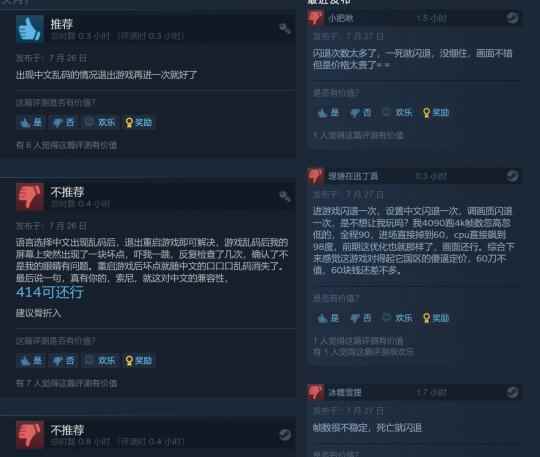Image resolution: width=540 pixels, height=457 pixels.
Task: Click the 414可还行 heading text
Action: (50, 292)
